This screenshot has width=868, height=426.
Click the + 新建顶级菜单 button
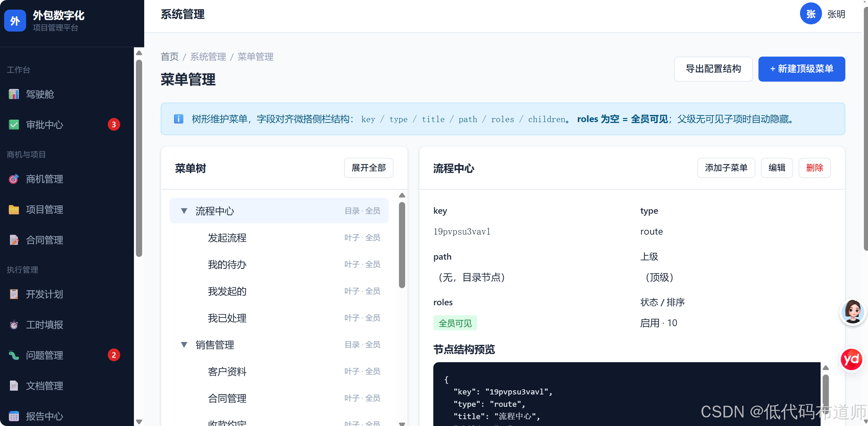pyautogui.click(x=801, y=69)
